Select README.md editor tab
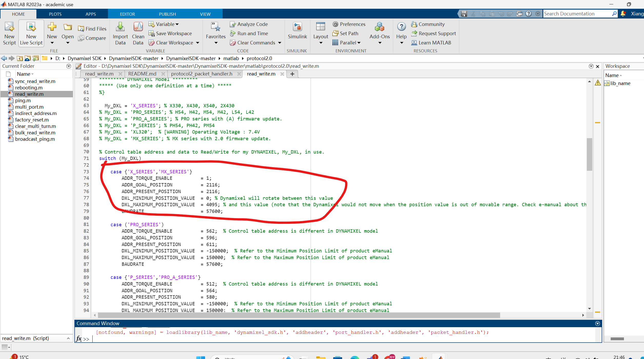Viewport: 644px width, 359px height. point(142,74)
